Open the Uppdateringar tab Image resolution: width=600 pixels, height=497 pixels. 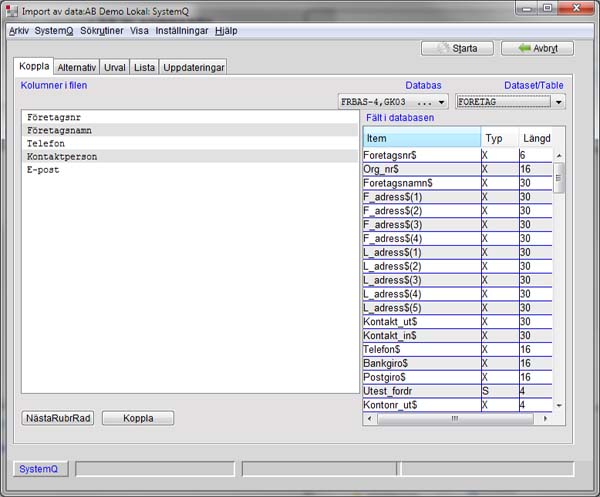click(194, 67)
